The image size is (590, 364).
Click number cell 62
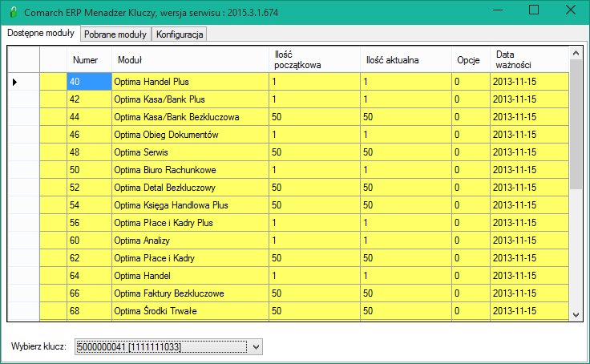coord(90,258)
